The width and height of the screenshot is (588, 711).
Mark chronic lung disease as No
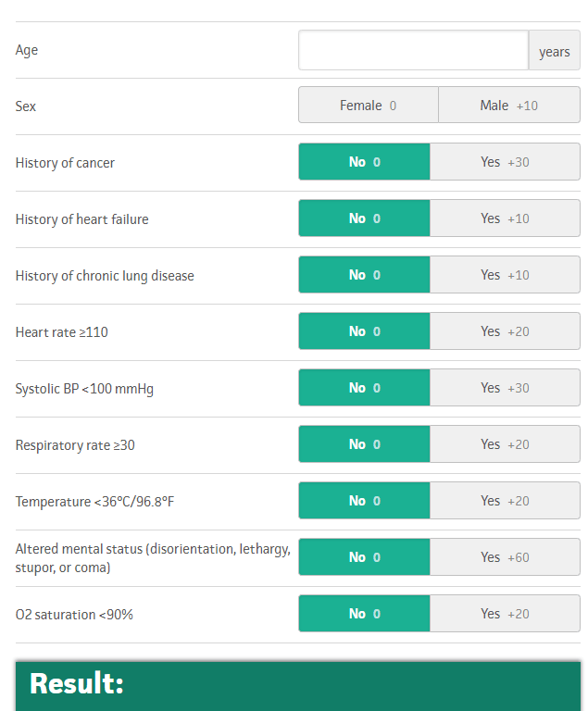[x=364, y=275]
